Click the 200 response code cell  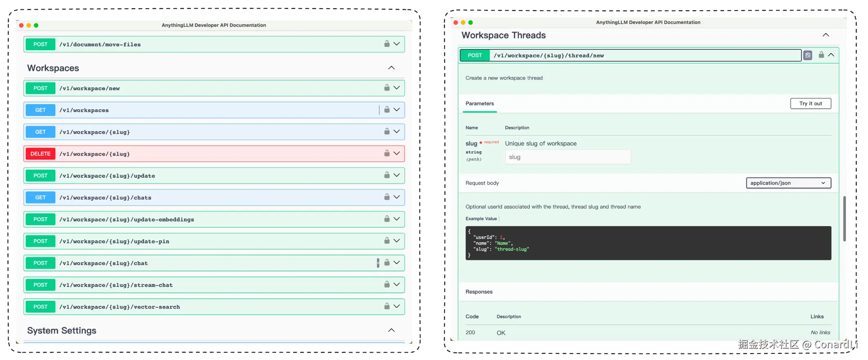(470, 333)
